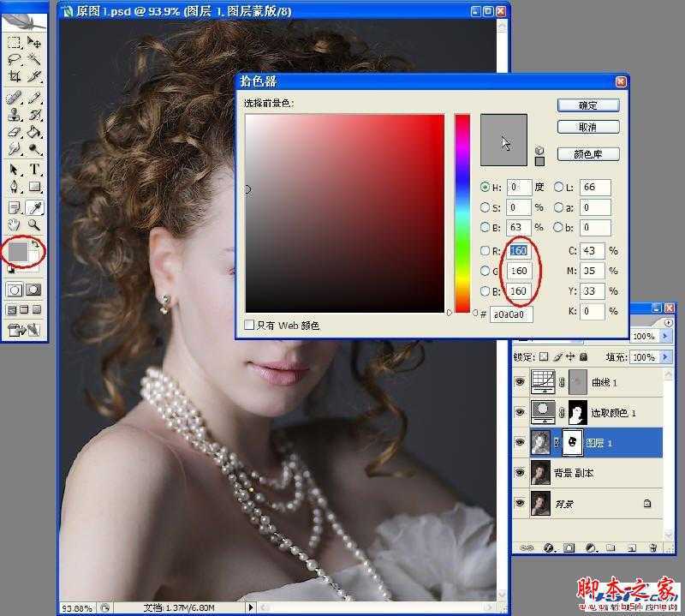This screenshot has width=685, height=616.
Task: Select the Hand tool
Action: pyautogui.click(x=15, y=224)
